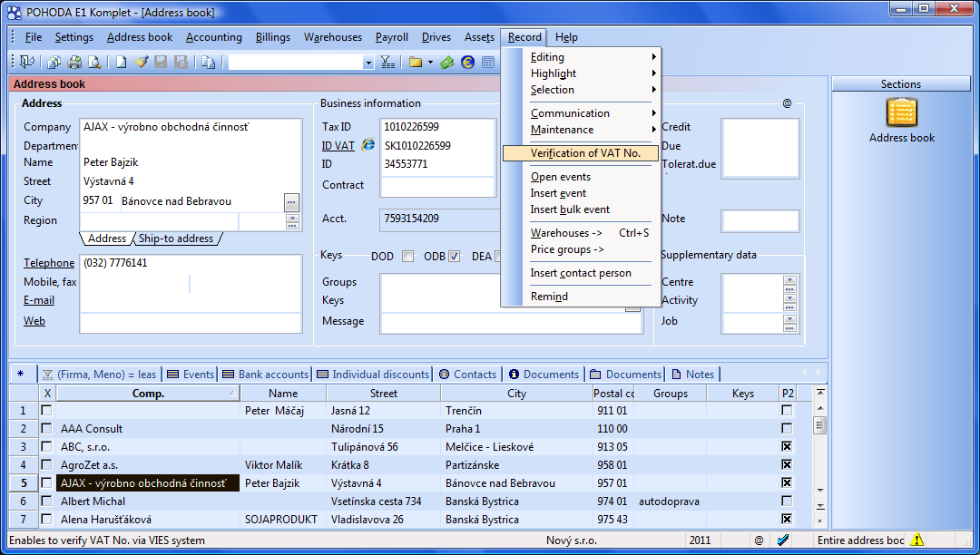The image size is (980, 555).
Task: Select Verification of VAT No. menu entry
Action: [x=581, y=153]
